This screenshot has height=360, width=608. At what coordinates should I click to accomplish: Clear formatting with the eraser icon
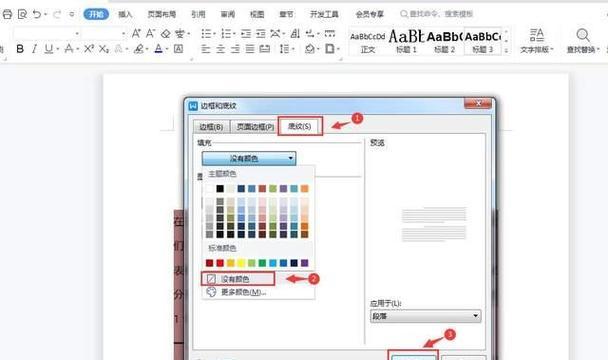point(166,34)
